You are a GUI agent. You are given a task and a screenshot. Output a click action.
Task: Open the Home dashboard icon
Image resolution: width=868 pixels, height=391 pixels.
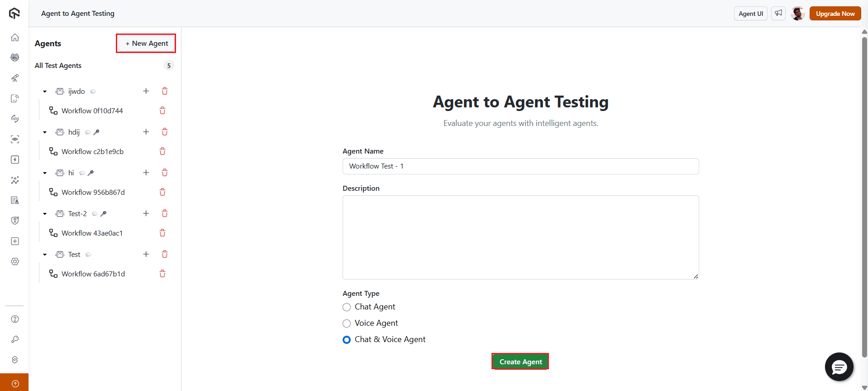point(14,37)
